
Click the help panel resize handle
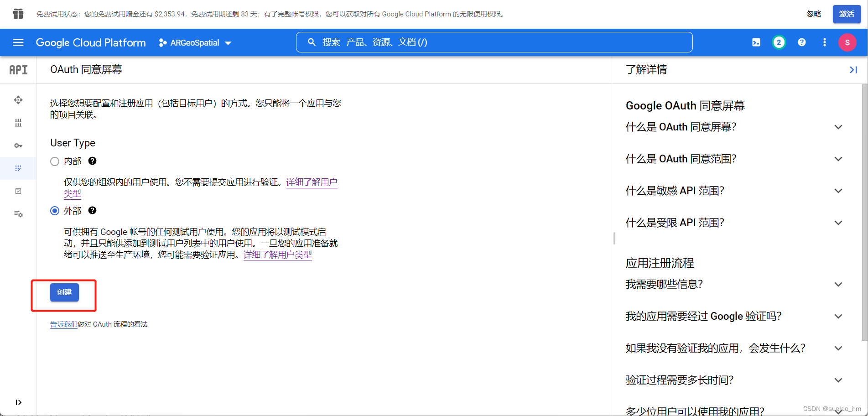[614, 238]
